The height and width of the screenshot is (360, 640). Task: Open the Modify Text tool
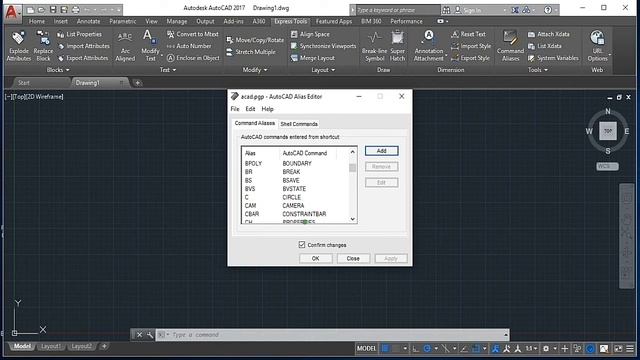tap(150, 46)
